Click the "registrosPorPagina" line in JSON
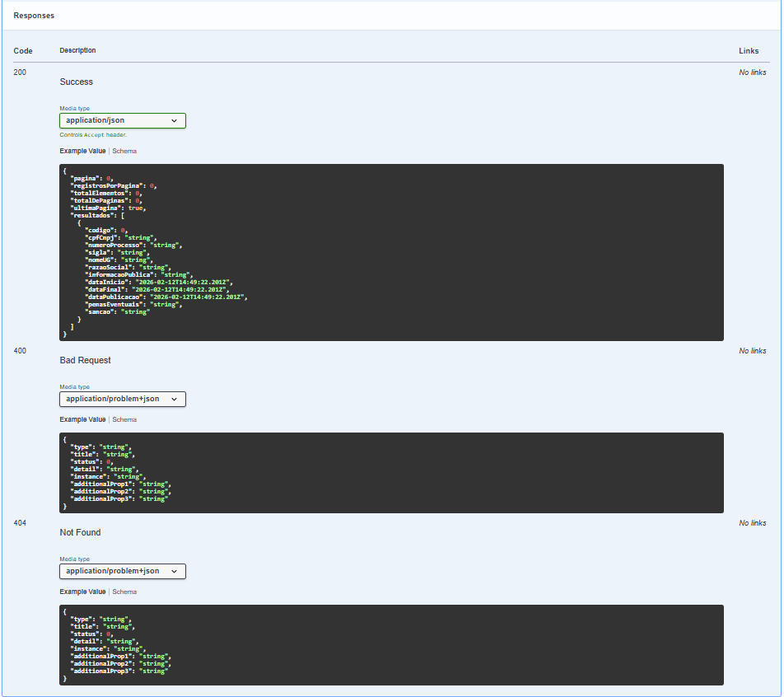This screenshot has width=784, height=697. (x=114, y=186)
